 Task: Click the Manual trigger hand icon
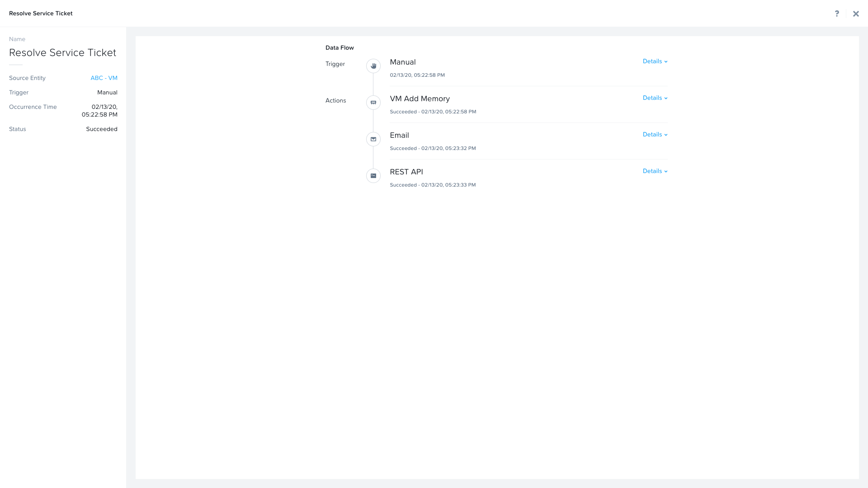click(x=373, y=66)
